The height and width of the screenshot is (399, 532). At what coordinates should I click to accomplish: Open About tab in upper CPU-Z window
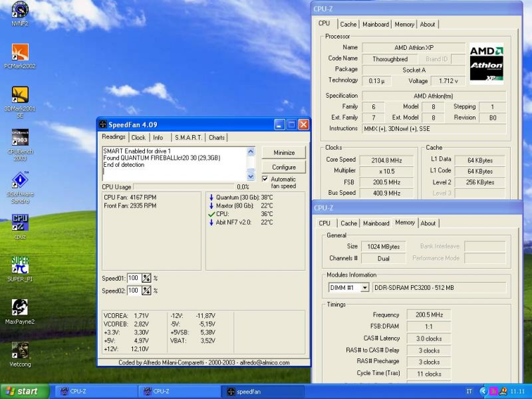pos(428,25)
